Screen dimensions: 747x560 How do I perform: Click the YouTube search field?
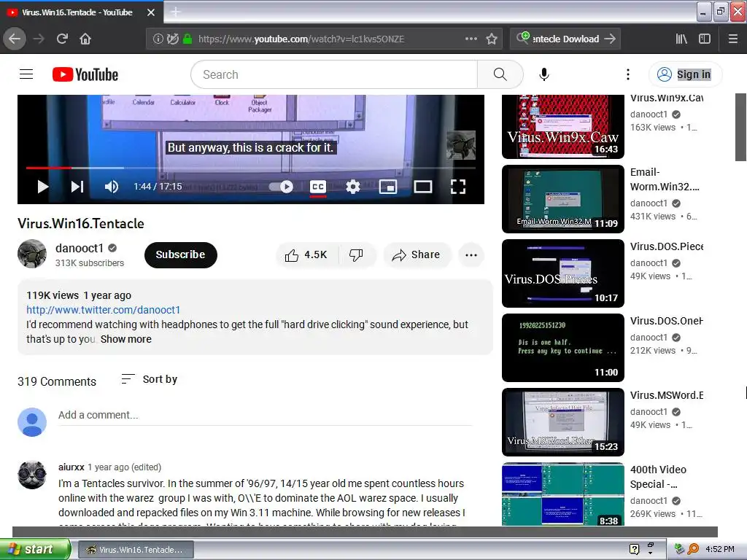point(334,74)
